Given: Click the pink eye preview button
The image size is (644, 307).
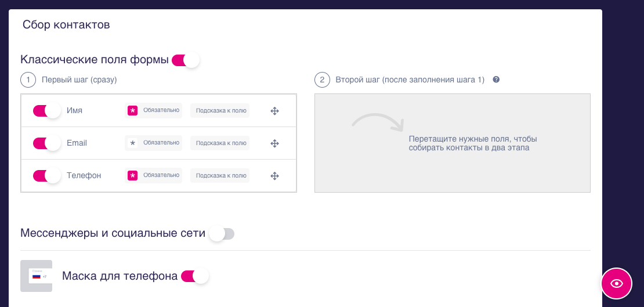Looking at the screenshot, I should coord(616,283).
